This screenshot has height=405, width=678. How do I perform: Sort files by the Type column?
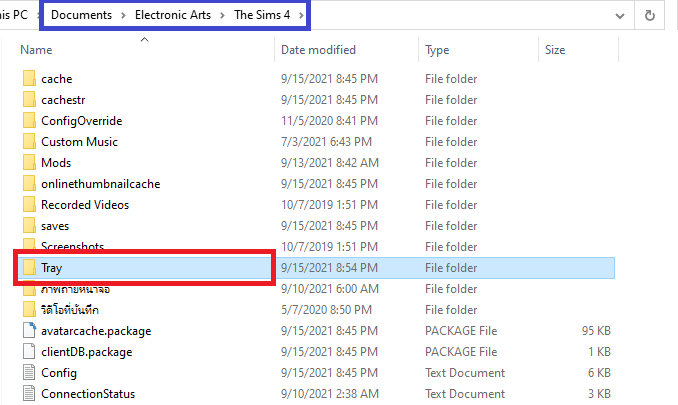click(437, 50)
